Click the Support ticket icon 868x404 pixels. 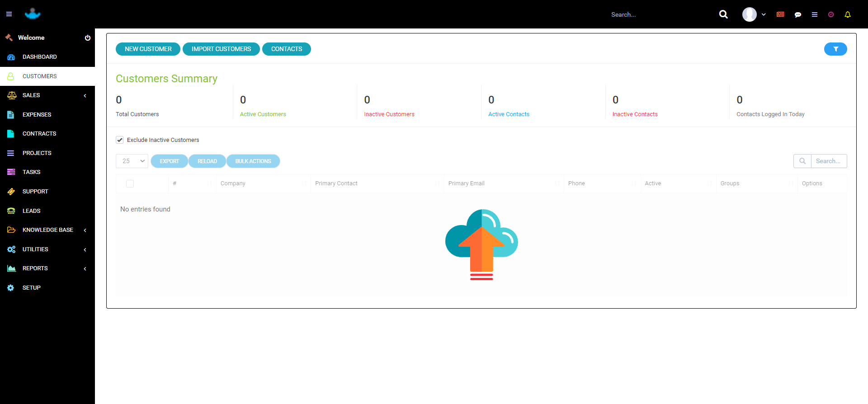click(x=11, y=192)
